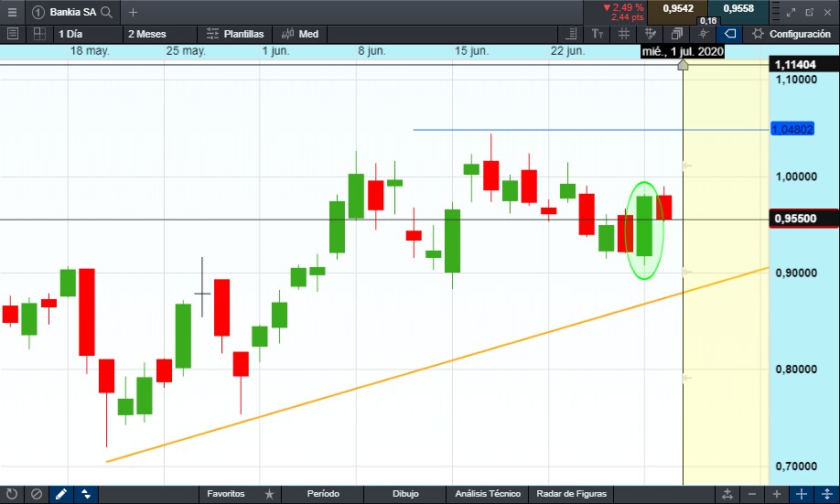Image resolution: width=840 pixels, height=504 pixels.
Task: Open the hamburger main menu
Action: [x=12, y=12]
